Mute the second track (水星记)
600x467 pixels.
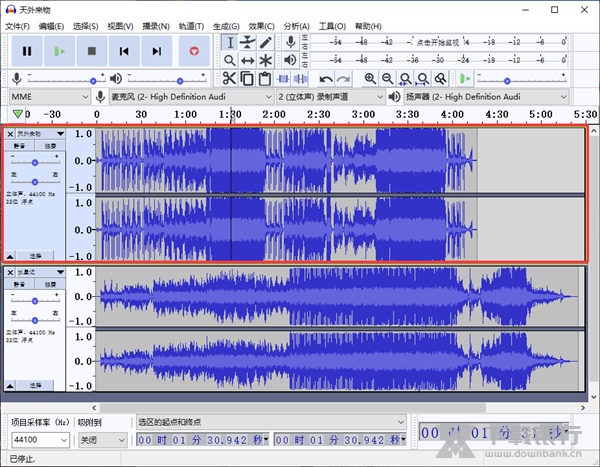pos(20,285)
